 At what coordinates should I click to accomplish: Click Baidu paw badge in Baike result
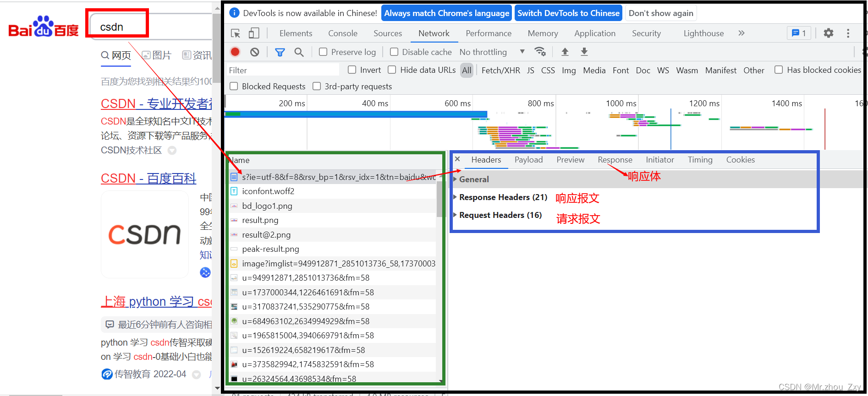(x=205, y=272)
